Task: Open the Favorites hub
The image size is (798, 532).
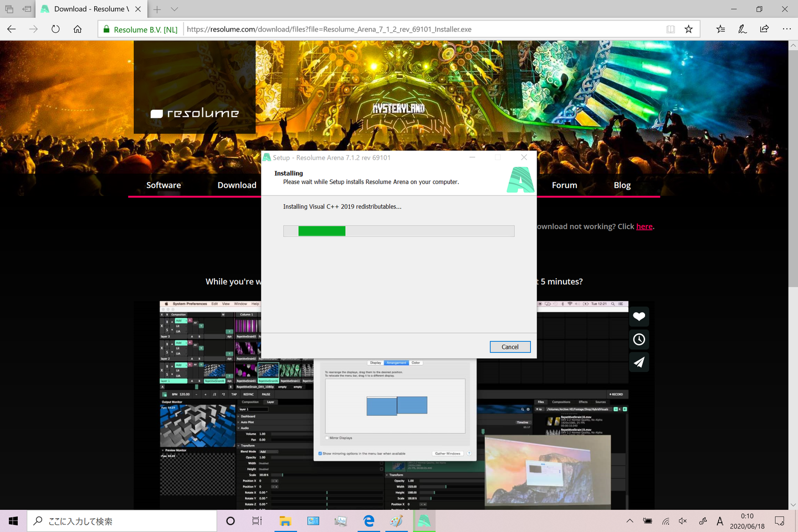Action: coord(720,29)
